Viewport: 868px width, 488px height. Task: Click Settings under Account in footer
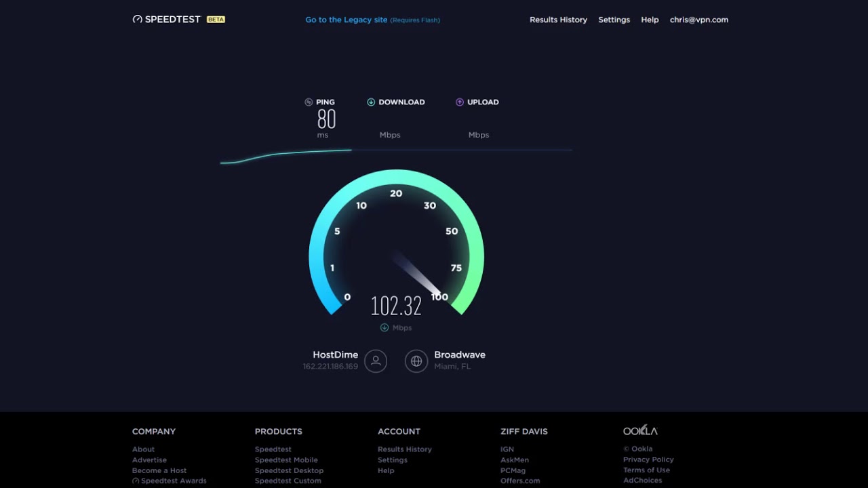393,460
